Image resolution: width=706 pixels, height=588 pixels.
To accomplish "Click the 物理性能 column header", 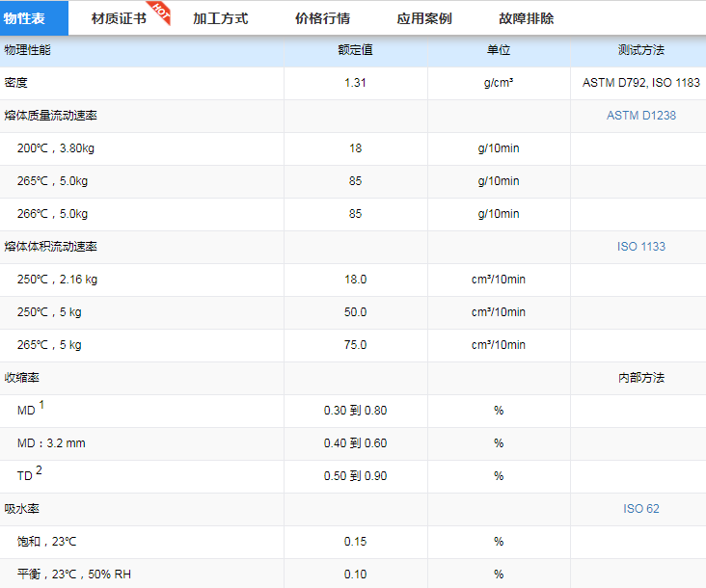I will click(28, 50).
